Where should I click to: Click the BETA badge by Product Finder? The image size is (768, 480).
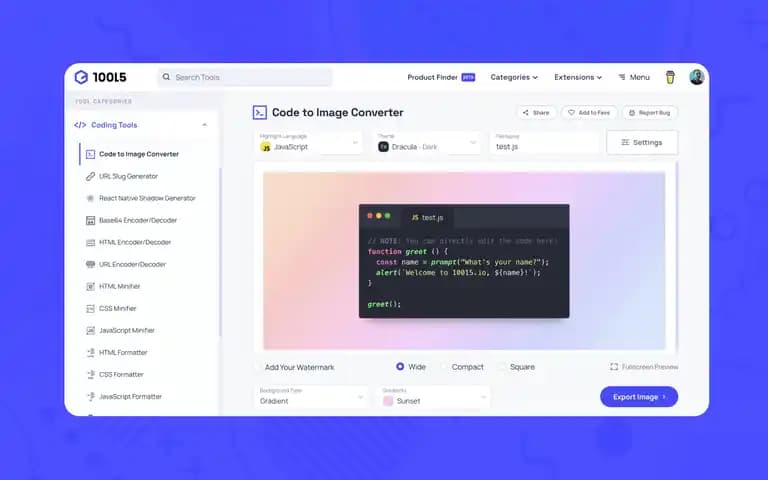tap(468, 77)
